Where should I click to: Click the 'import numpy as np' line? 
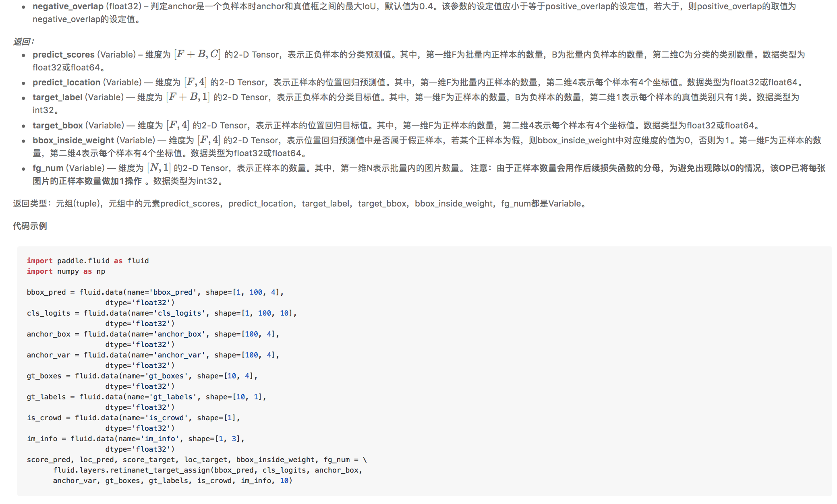tap(66, 271)
